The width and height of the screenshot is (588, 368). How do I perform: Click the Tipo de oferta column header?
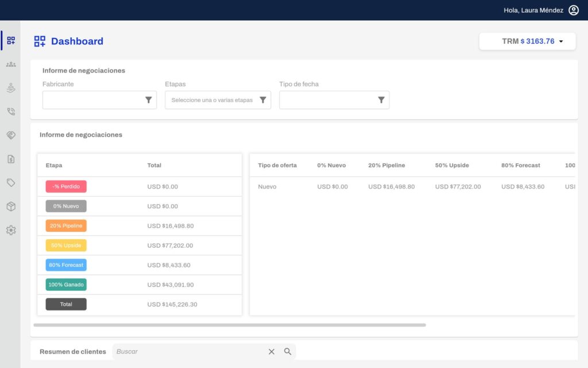click(277, 165)
